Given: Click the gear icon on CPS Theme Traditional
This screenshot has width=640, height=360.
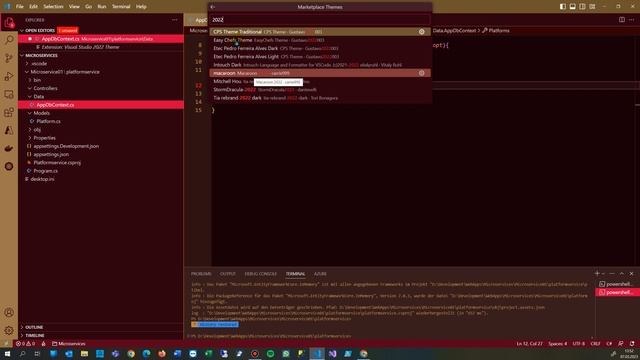Looking at the screenshot, I should click(422, 31).
